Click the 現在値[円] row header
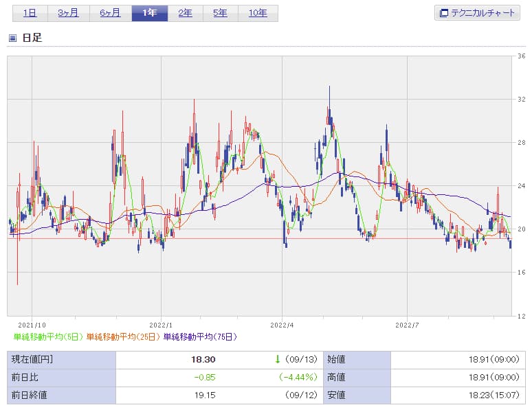Viewport: 532px width, 414px height. point(32,359)
